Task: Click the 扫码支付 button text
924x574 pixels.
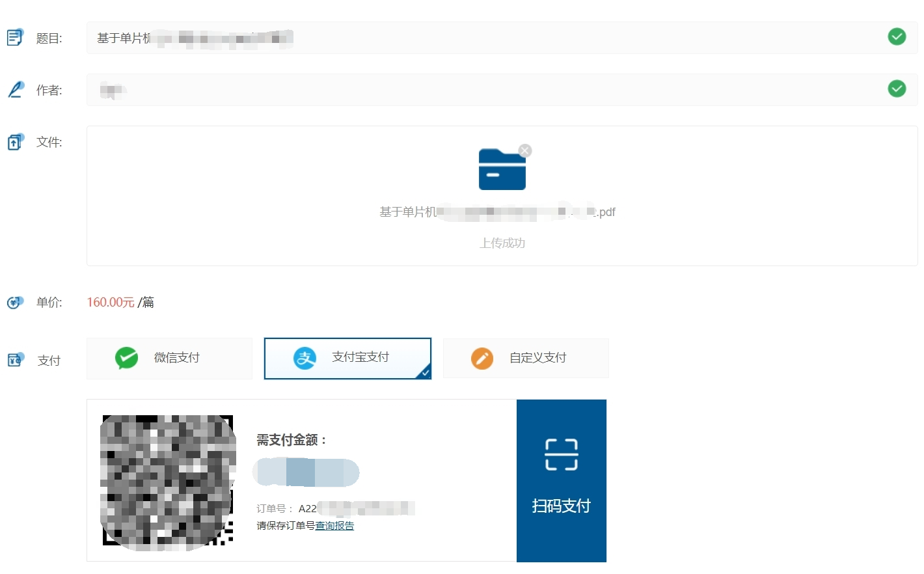Action: click(x=562, y=506)
